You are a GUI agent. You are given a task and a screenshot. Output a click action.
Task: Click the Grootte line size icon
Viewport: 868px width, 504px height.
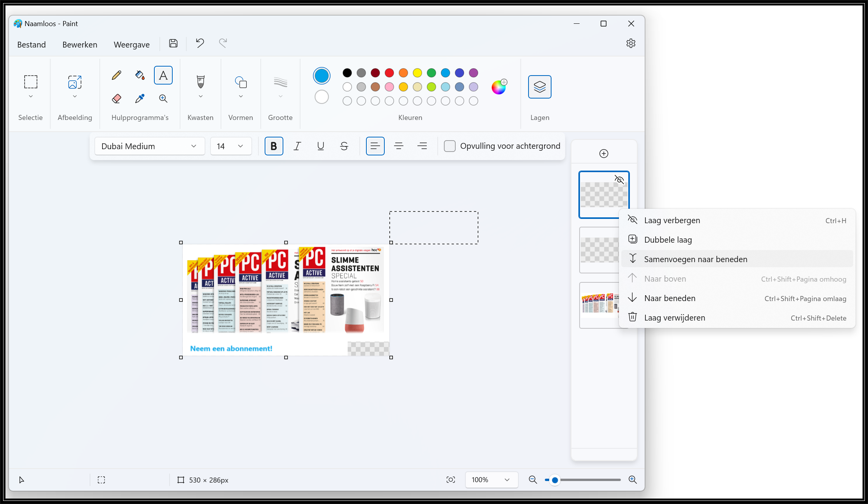pos(281,82)
